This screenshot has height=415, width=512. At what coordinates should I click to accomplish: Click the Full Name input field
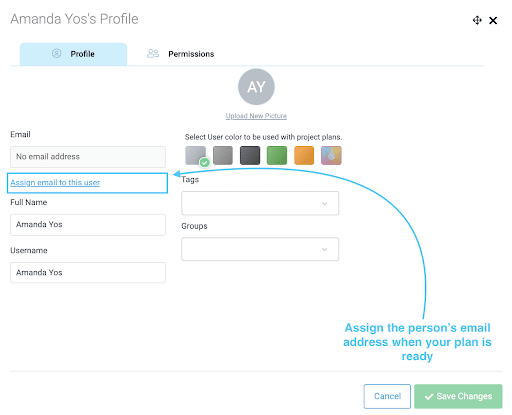coord(88,225)
